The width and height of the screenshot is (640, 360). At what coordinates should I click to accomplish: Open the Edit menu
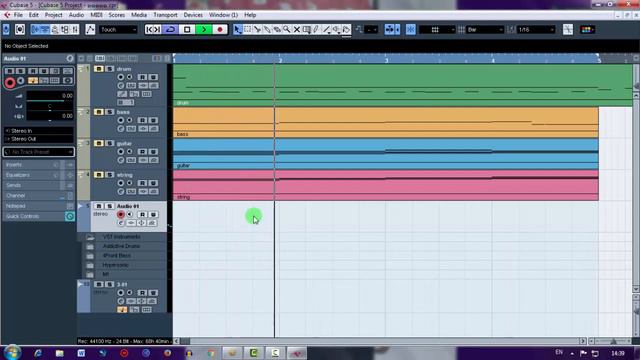33,15
